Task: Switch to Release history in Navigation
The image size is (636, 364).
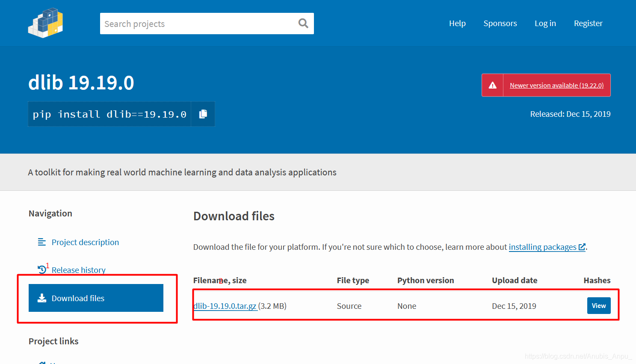Action: pos(79,270)
